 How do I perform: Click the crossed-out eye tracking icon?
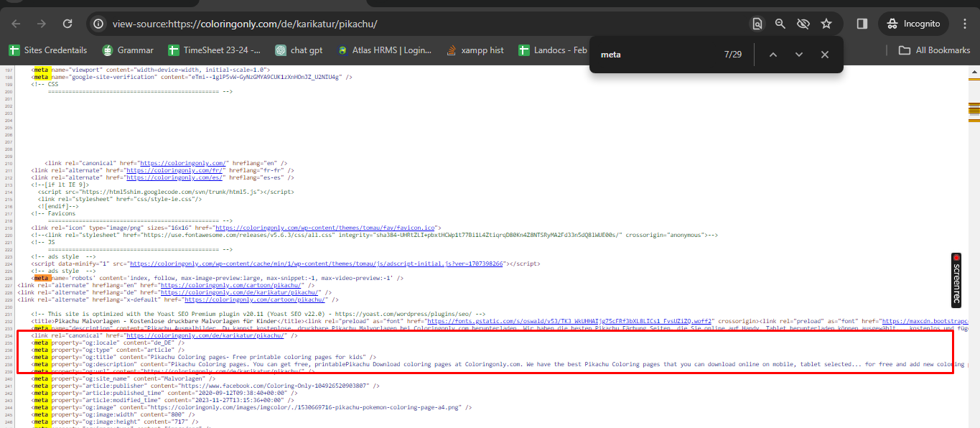[x=803, y=24]
